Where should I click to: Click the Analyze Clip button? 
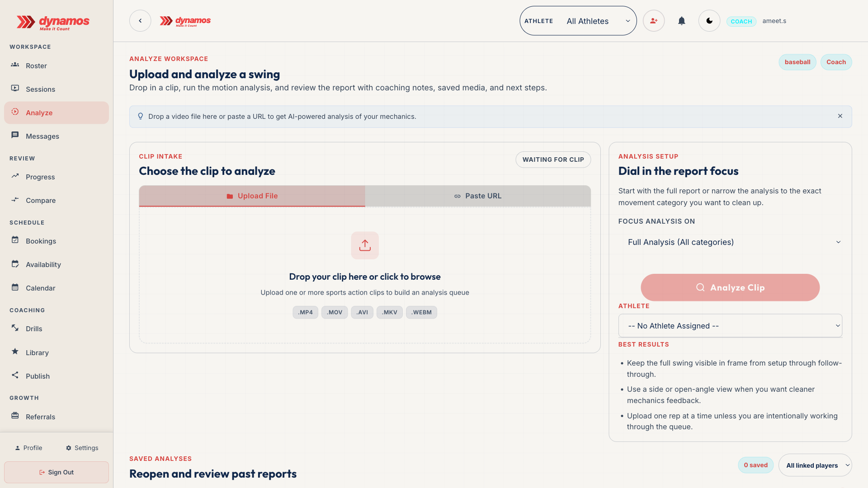tap(730, 287)
